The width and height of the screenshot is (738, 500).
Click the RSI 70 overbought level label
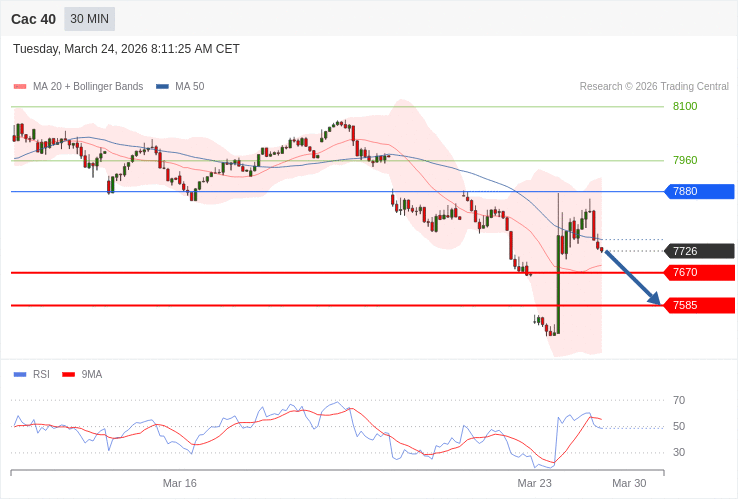[x=679, y=400]
